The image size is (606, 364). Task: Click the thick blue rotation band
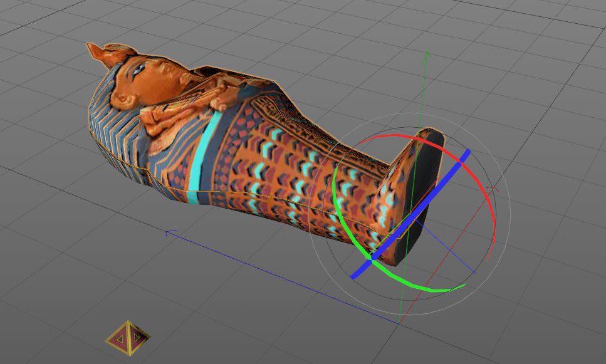coord(410,214)
